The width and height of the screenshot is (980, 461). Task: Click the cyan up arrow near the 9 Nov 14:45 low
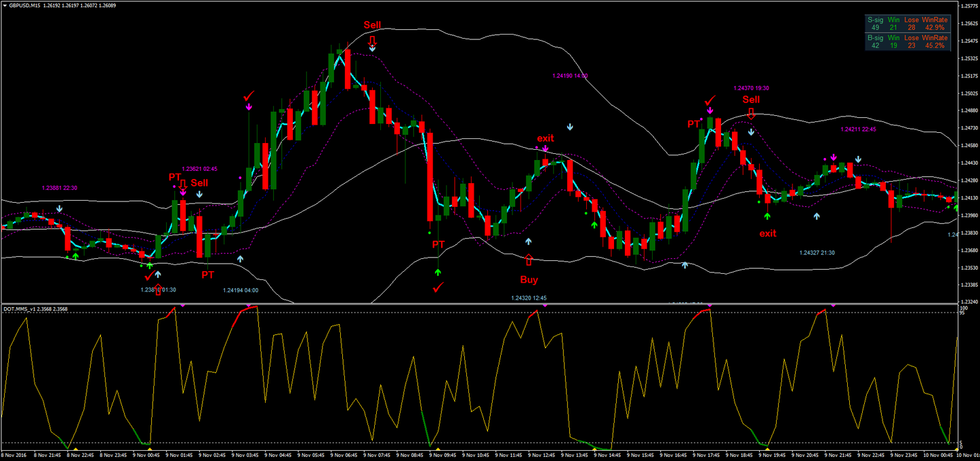(x=685, y=265)
